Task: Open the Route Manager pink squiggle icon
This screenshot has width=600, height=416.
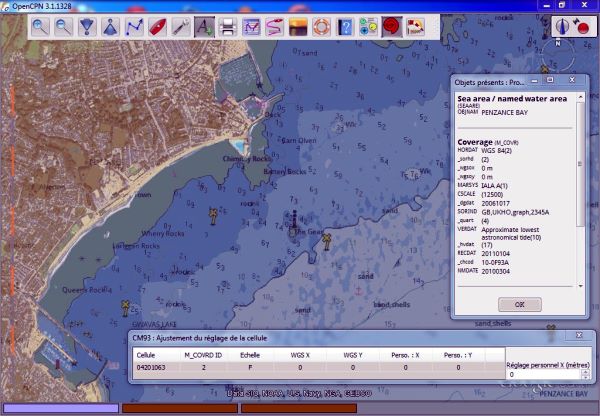Action: coord(274,27)
